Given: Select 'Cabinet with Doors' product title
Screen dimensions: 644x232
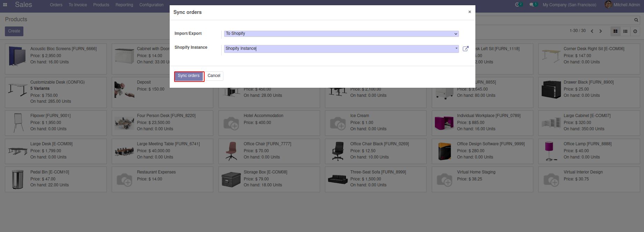Looking at the screenshot, I should coord(153,49).
